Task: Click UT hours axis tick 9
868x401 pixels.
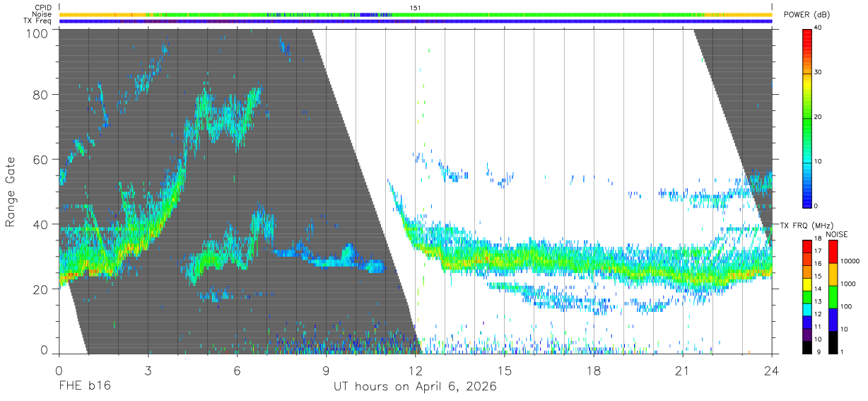Action: click(326, 371)
